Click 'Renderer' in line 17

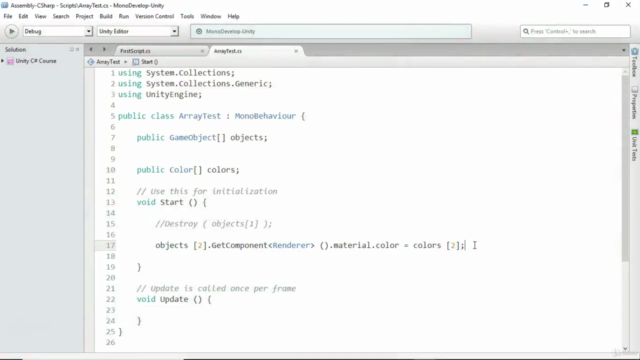pyautogui.click(x=291, y=245)
